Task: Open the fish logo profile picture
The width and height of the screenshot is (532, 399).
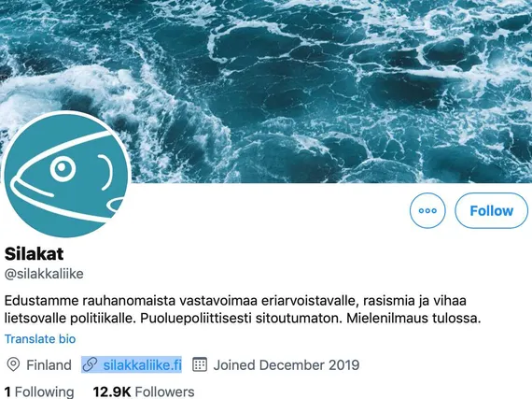Action: [66, 174]
